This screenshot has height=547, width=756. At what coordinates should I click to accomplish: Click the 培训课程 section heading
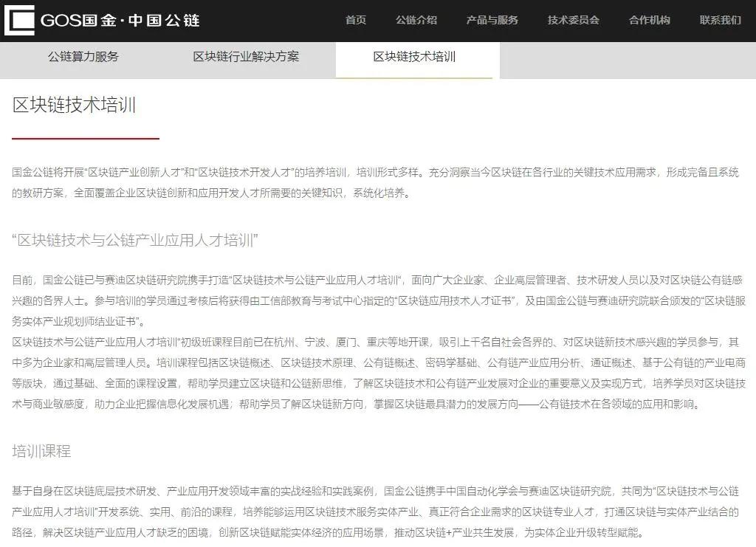(x=41, y=452)
